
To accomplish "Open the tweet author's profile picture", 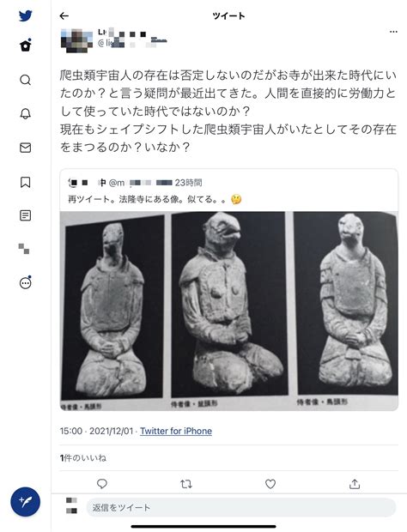I will (76, 40).
